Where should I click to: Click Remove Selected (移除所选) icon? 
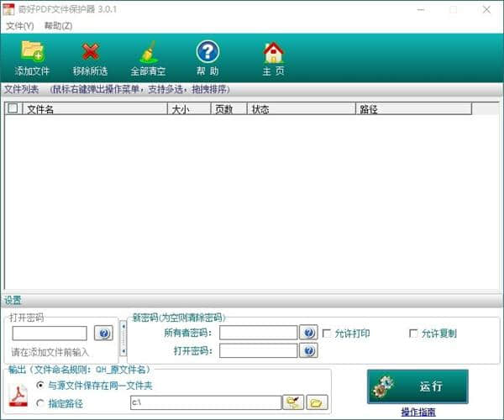90,58
